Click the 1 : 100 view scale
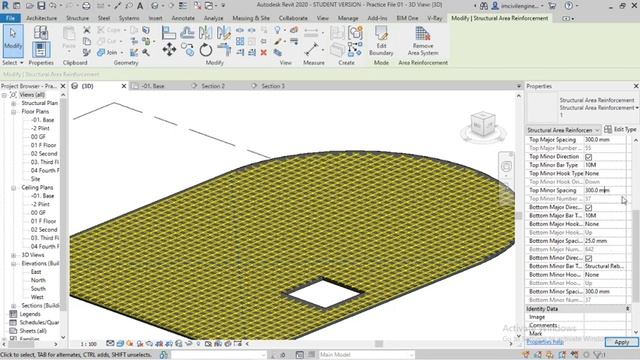Viewport: 640px width, 360px height. (88, 344)
